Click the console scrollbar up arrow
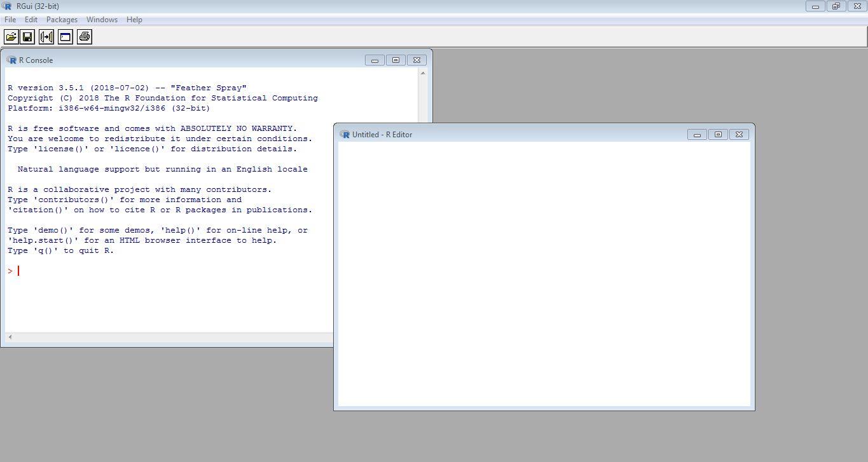Viewport: 868px width, 462px height. [x=424, y=72]
